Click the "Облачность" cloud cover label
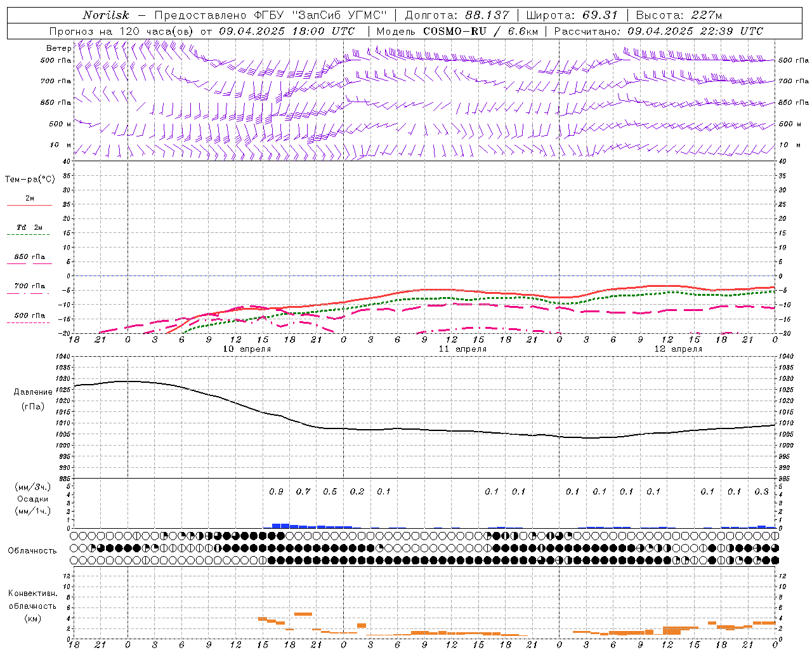812x650 pixels. (32, 551)
